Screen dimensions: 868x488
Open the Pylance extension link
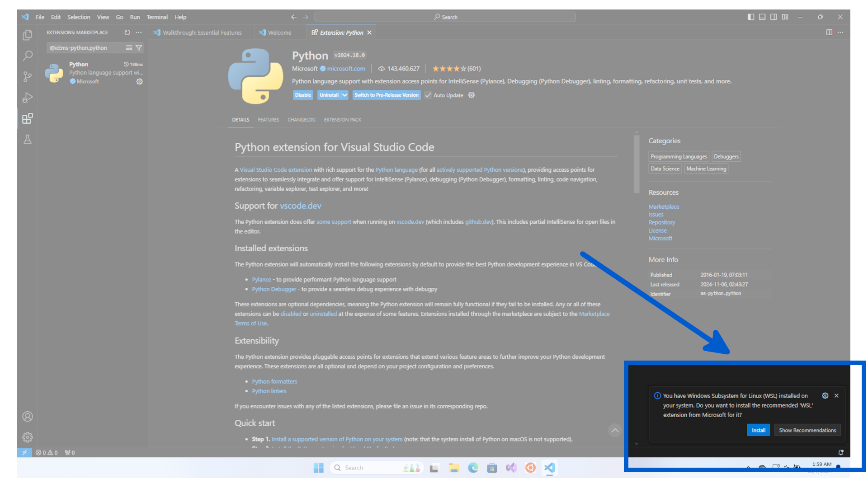pyautogui.click(x=261, y=279)
